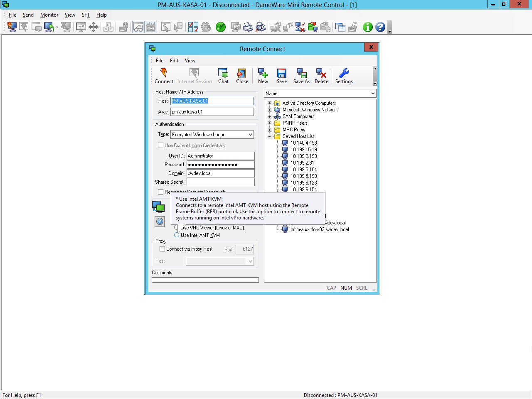Click the green info icon in main toolbar
This screenshot has width=532, height=399.
click(x=367, y=27)
